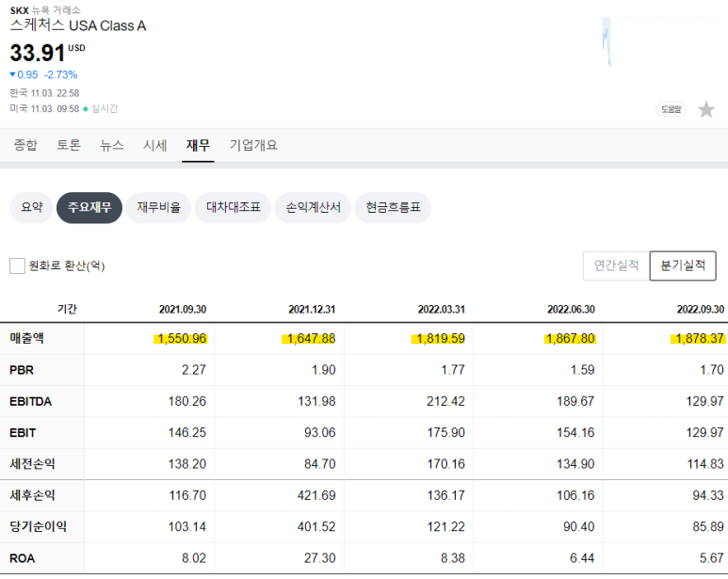Click the 스케처스 USA Class A title
This screenshot has width=728, height=579.
click(78, 25)
